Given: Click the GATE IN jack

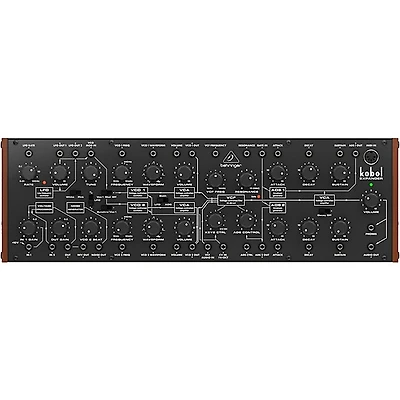Looking at the screenshot, I should pos(262,154).
